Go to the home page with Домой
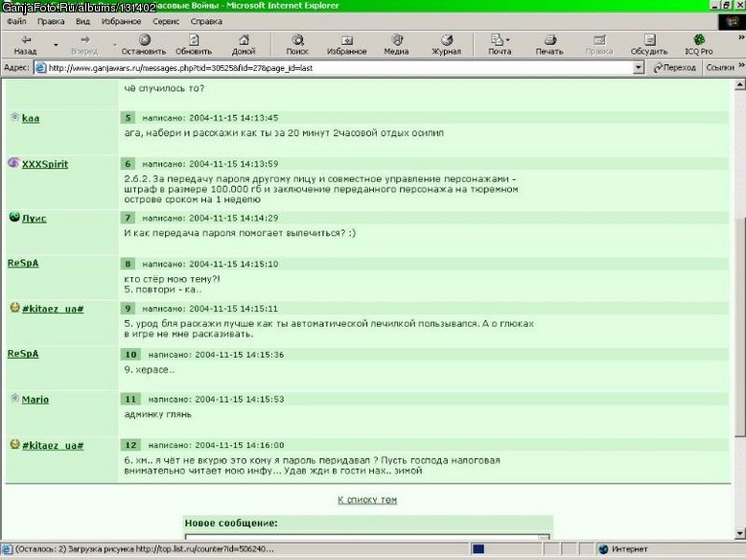 pos(244,45)
